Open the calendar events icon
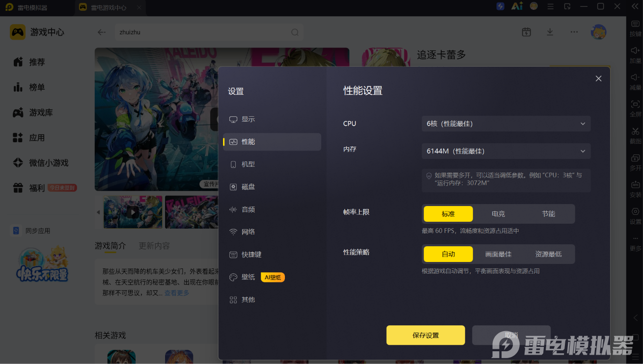Screen dimensions: 643x364 [527, 32]
